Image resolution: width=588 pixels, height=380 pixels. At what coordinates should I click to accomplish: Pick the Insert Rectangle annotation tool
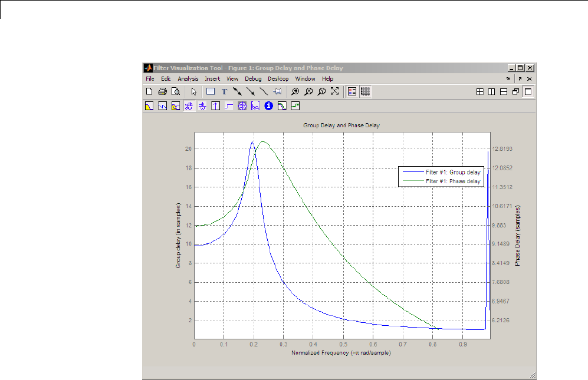point(211,91)
